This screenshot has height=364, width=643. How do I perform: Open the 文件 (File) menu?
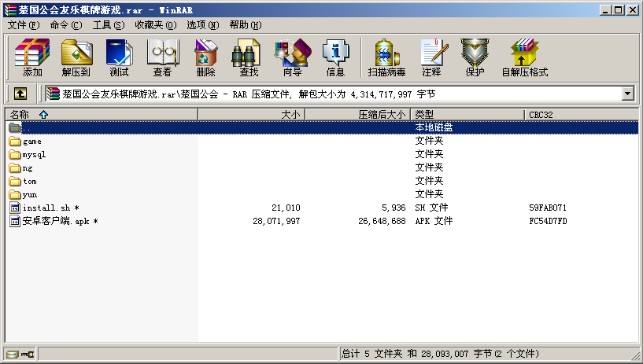(23, 25)
